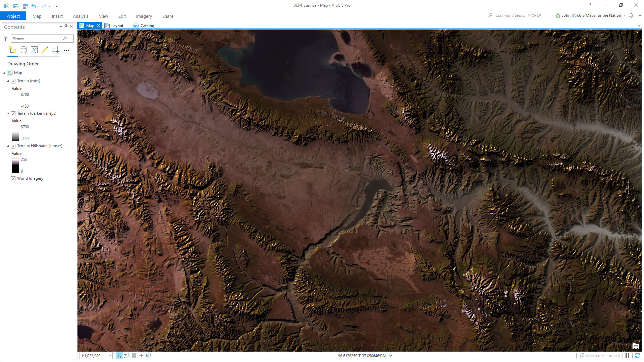Hide the World Imagery layer

click(x=13, y=179)
